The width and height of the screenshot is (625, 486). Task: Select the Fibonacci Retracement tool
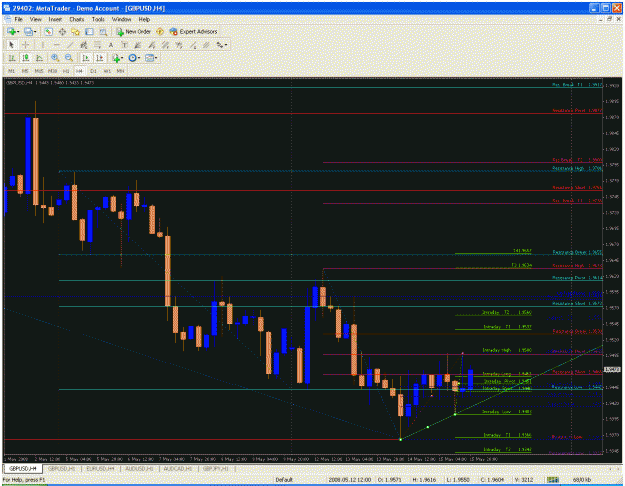coord(97,45)
